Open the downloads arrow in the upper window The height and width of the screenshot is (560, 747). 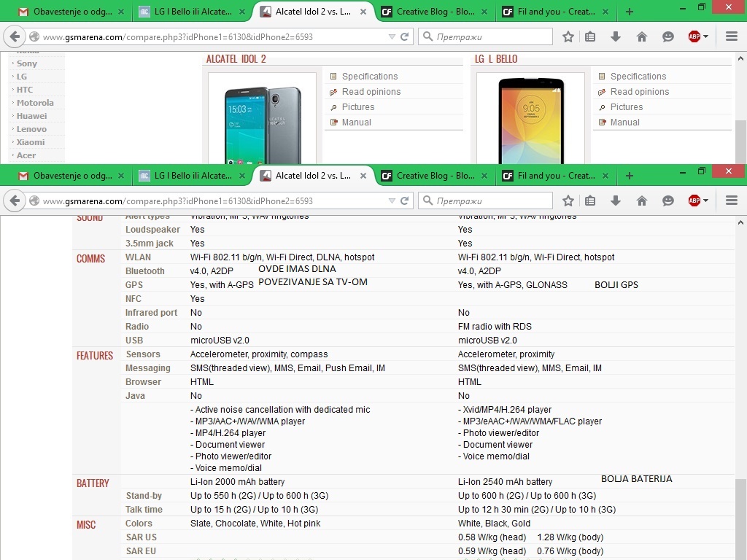click(x=616, y=36)
